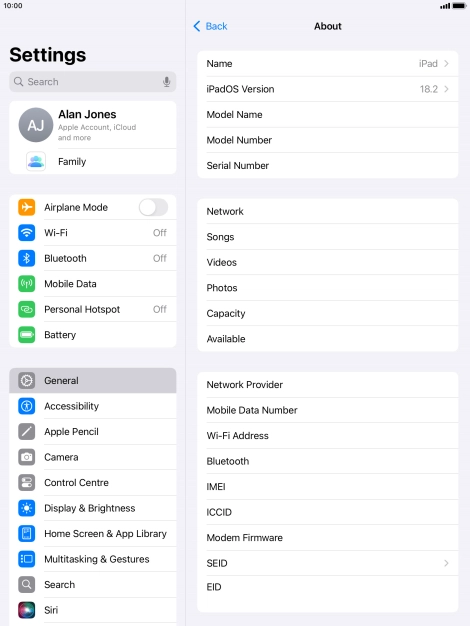Open Family sharing settings

(93, 162)
